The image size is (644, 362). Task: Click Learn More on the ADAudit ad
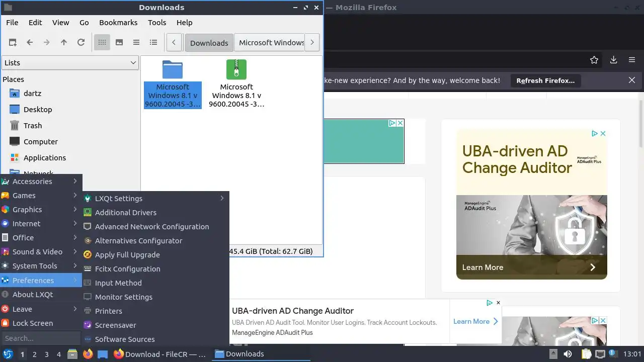point(531,267)
